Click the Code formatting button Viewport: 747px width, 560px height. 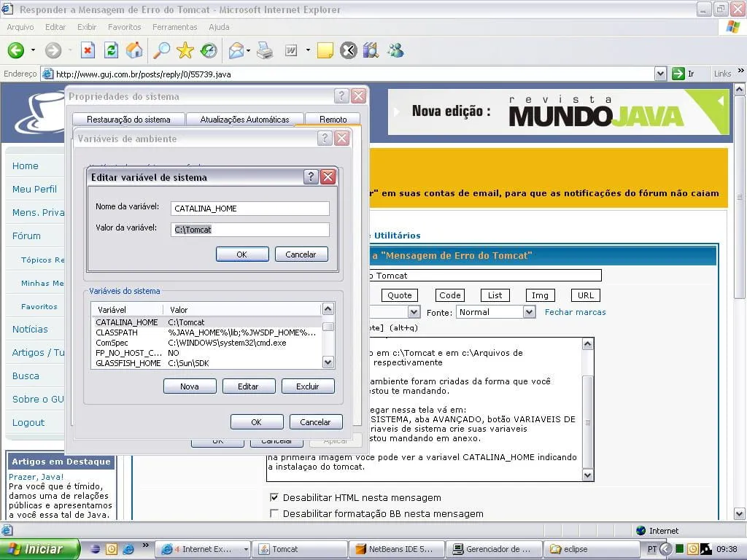click(x=450, y=295)
